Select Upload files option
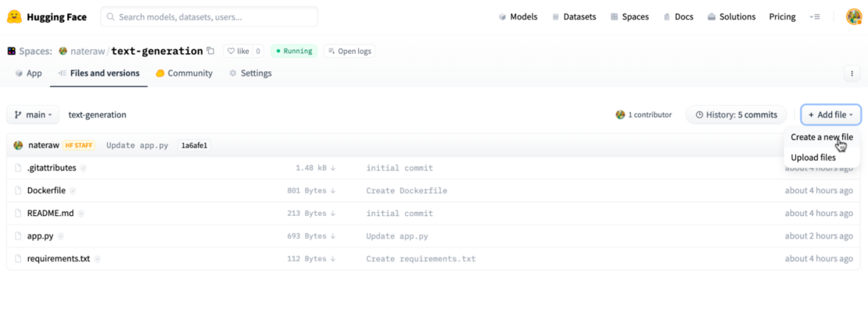Screen dimensions: 868x313 (x=813, y=157)
